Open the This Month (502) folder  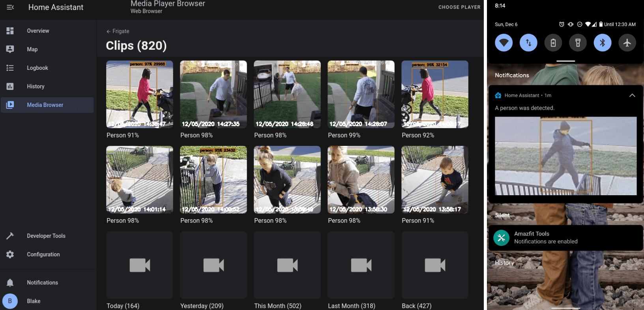287,265
